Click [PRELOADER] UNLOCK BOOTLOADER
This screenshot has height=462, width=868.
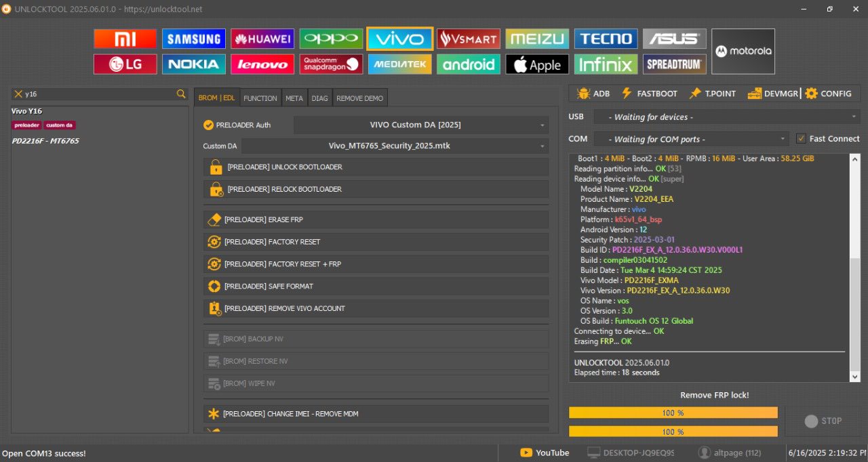376,167
